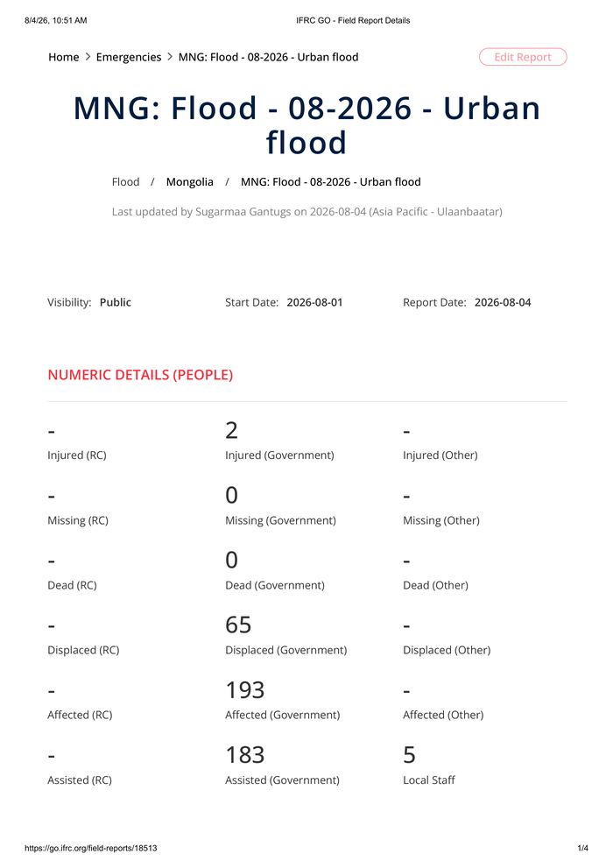Viewport: 613px width, 868px height.
Task: Select the Displaced (Government) figure 65
Action: point(238,625)
